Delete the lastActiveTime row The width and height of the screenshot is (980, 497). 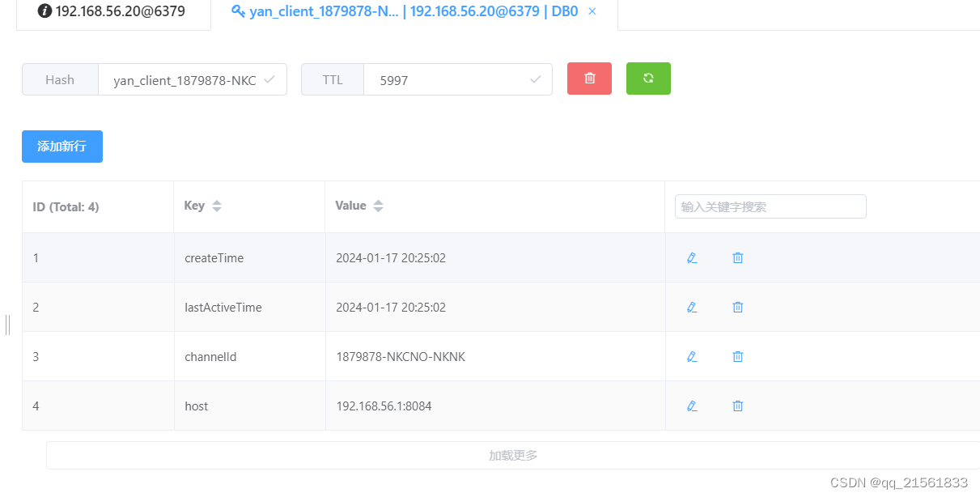(737, 307)
